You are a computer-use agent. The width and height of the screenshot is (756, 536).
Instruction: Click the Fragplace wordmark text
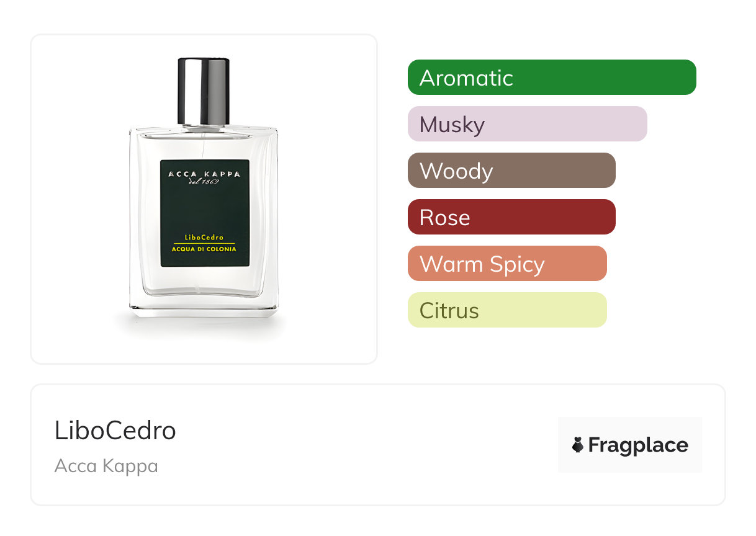click(638, 445)
